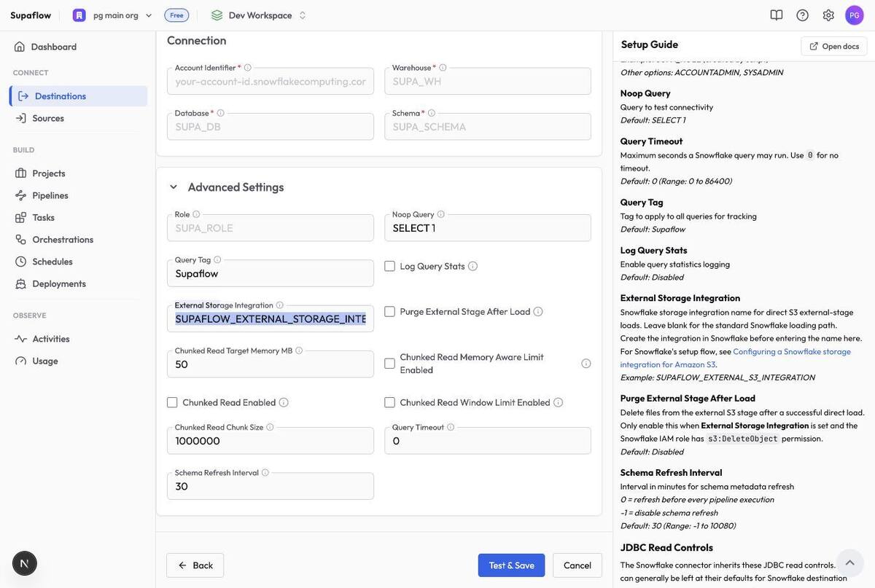Viewport: 875px width, 588px height.
Task: Click the Test & Save button
Action: pos(511,565)
